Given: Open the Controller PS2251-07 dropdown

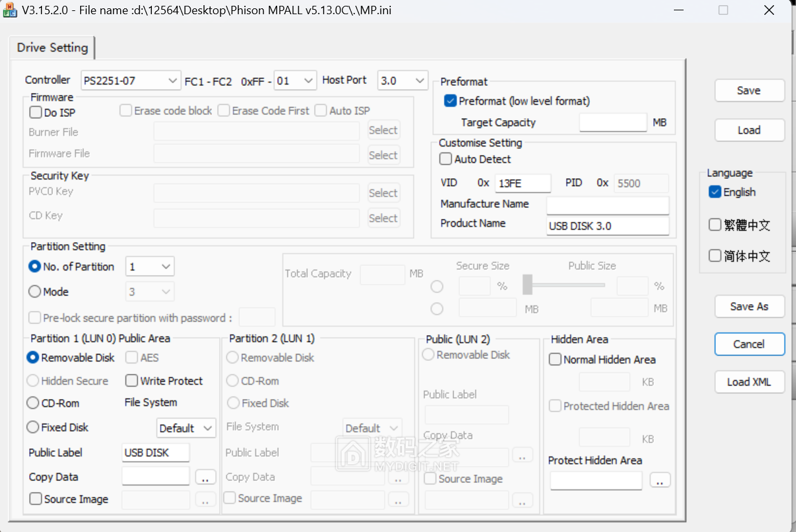Looking at the screenshot, I should pos(131,81).
